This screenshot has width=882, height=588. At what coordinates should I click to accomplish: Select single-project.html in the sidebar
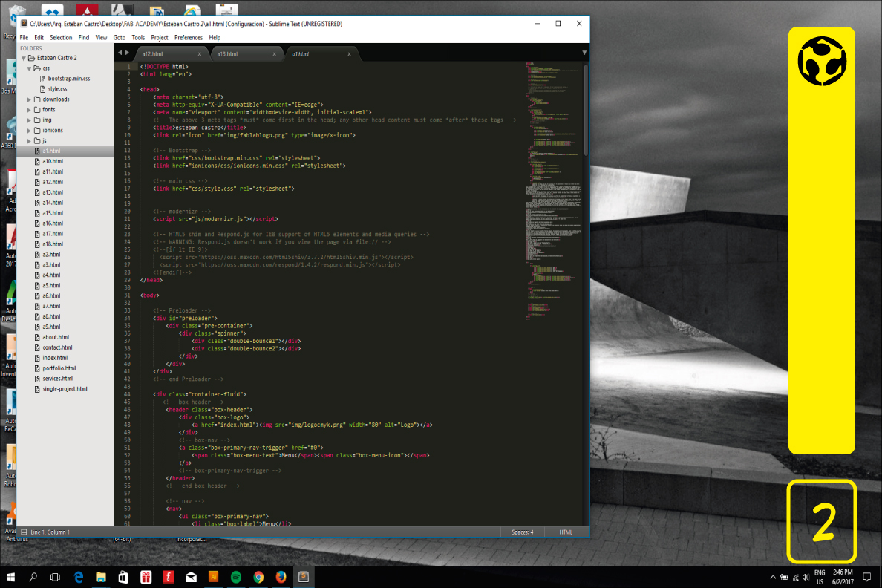coord(65,389)
